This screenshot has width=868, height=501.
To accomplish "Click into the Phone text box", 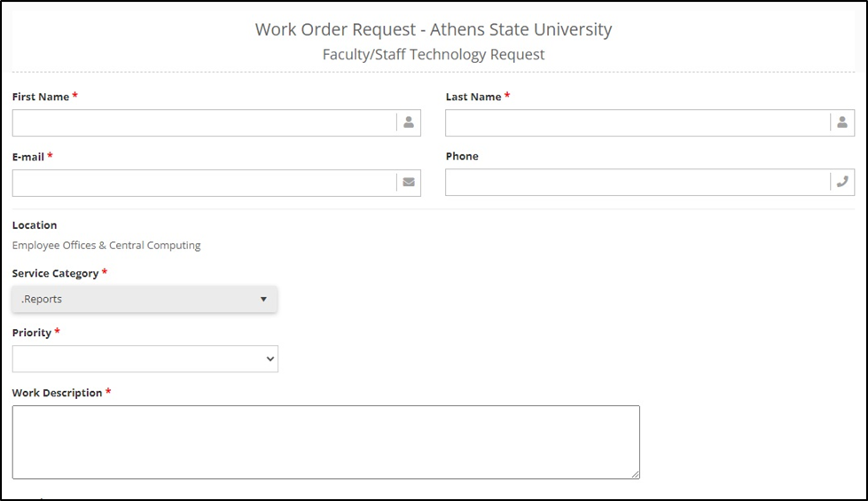I will 650,182.
